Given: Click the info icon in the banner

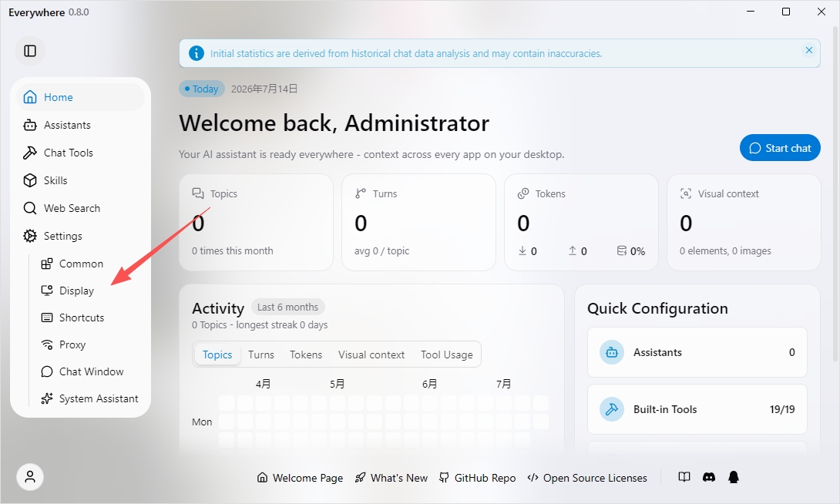Looking at the screenshot, I should click(x=197, y=53).
